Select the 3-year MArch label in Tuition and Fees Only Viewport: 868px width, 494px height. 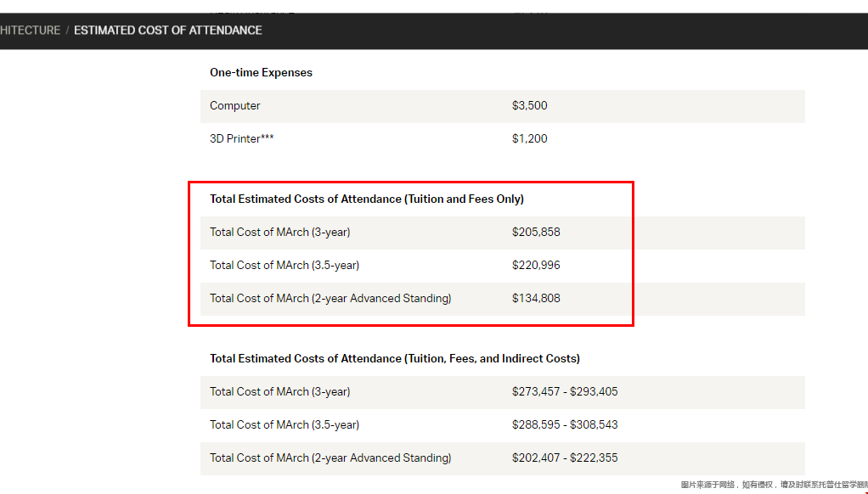tap(279, 233)
